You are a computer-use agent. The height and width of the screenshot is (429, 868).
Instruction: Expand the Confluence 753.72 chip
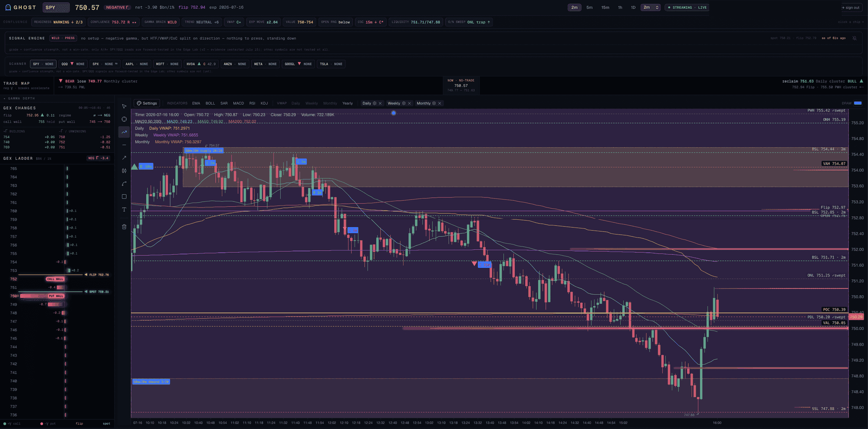(114, 22)
